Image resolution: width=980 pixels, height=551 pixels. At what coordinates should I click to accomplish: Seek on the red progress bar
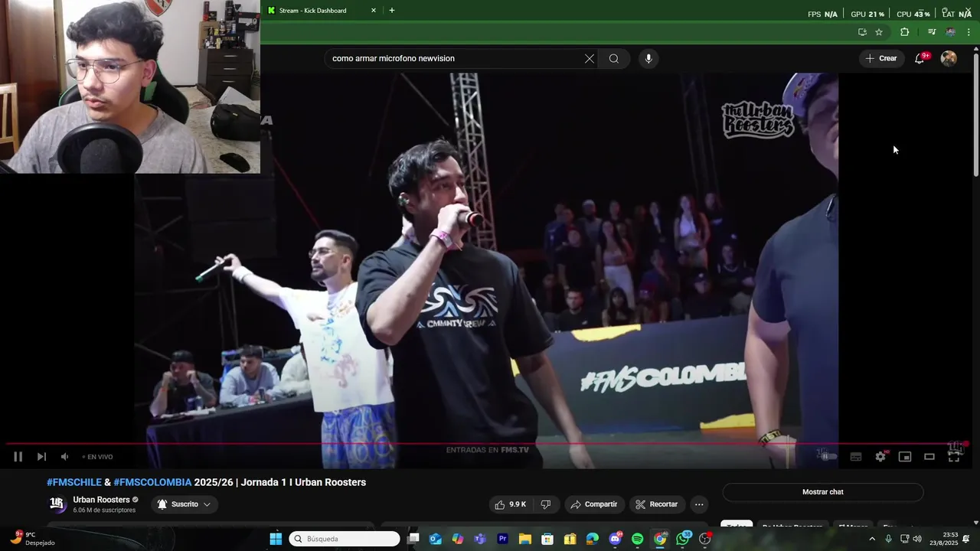click(487, 444)
